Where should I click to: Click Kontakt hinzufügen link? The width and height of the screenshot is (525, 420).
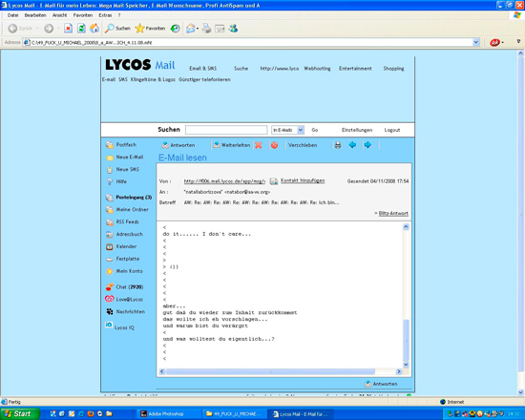(x=303, y=180)
